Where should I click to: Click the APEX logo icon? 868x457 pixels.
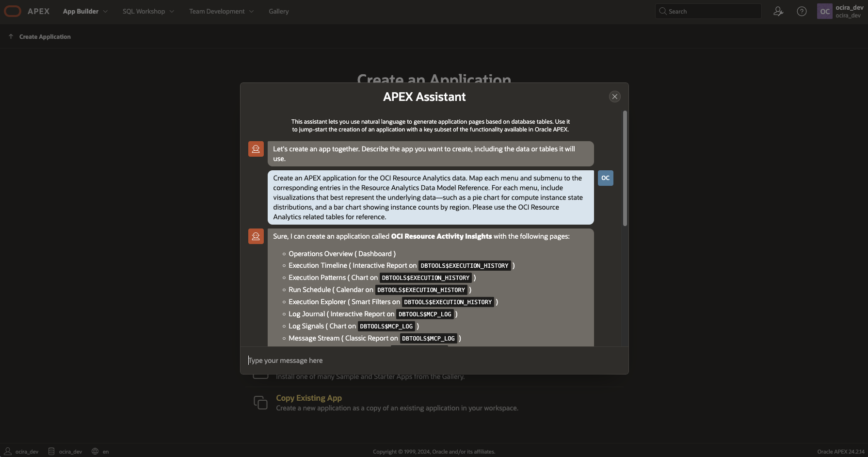[13, 11]
